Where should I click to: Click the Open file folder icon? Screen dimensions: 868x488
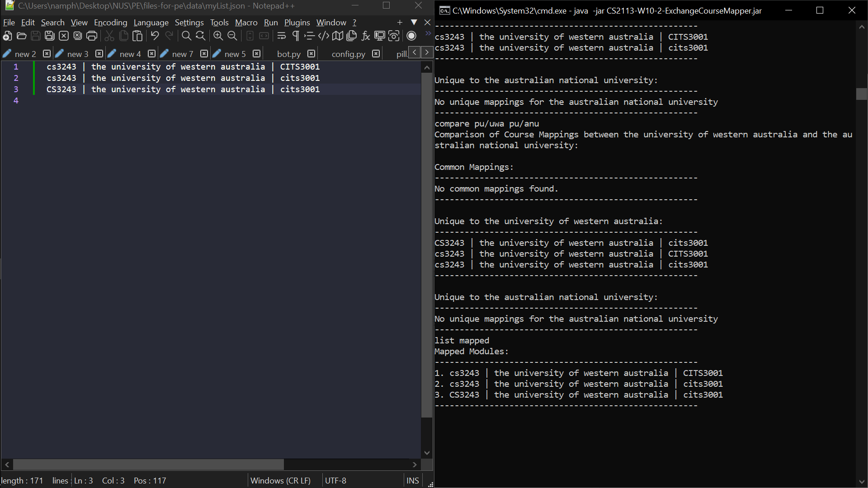click(x=21, y=36)
